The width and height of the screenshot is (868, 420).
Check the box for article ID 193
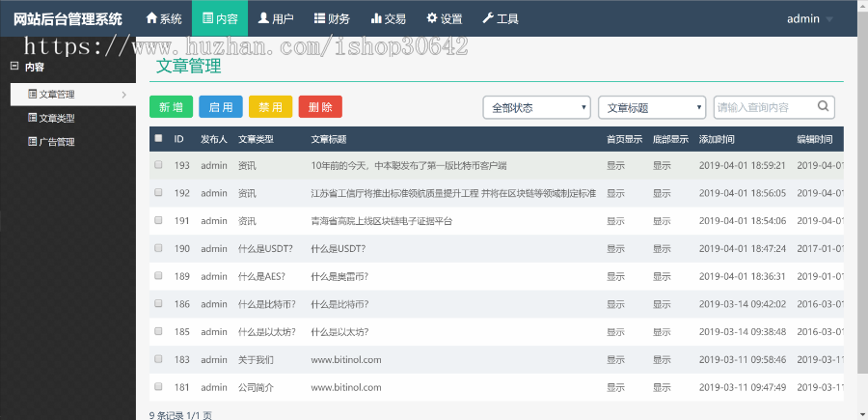(x=158, y=165)
